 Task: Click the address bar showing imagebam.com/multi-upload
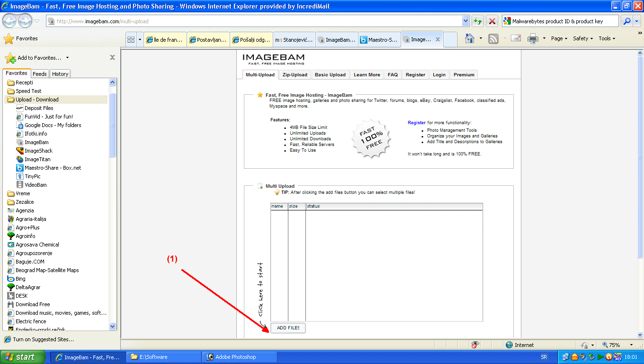click(x=254, y=21)
